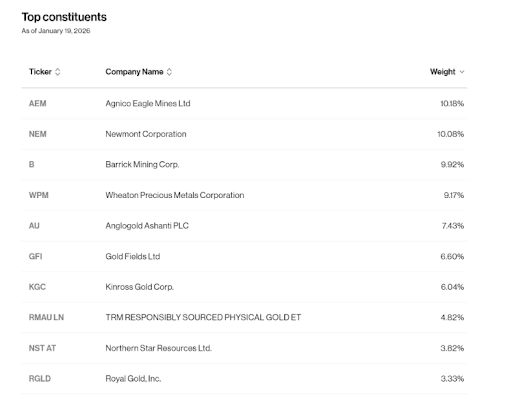Select Agnico Eagle Mines Ltd
The width and height of the screenshot is (512, 407).
coord(148,103)
